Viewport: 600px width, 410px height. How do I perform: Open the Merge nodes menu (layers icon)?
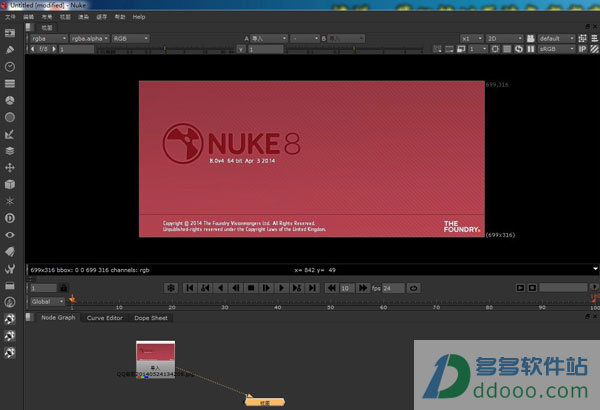click(10, 151)
